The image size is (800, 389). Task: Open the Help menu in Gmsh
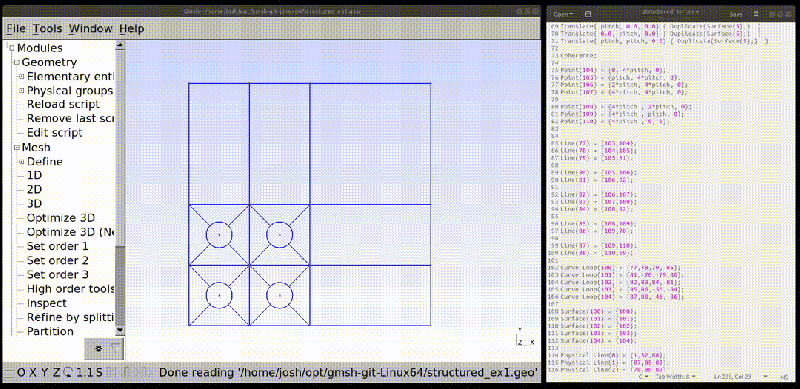click(x=132, y=29)
